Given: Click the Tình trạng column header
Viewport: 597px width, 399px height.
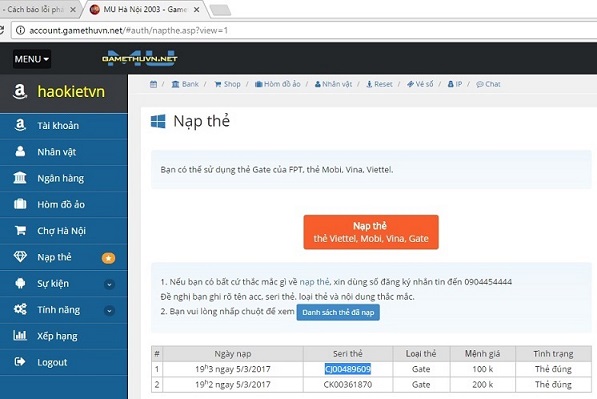Looking at the screenshot, I should coord(553,354).
